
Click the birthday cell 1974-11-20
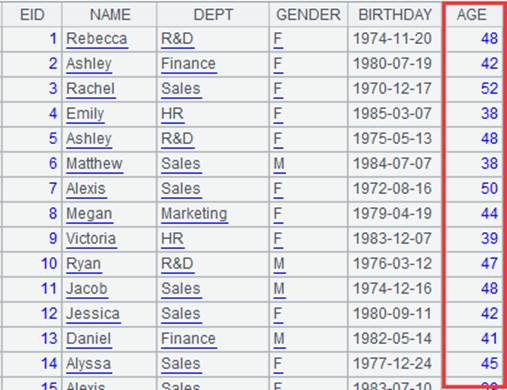pyautogui.click(x=392, y=39)
